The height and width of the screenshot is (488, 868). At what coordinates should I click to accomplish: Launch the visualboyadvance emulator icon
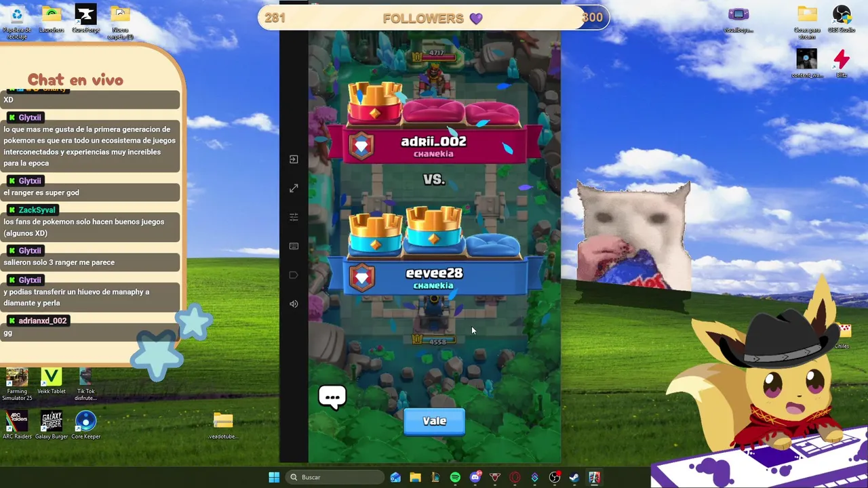738,20
